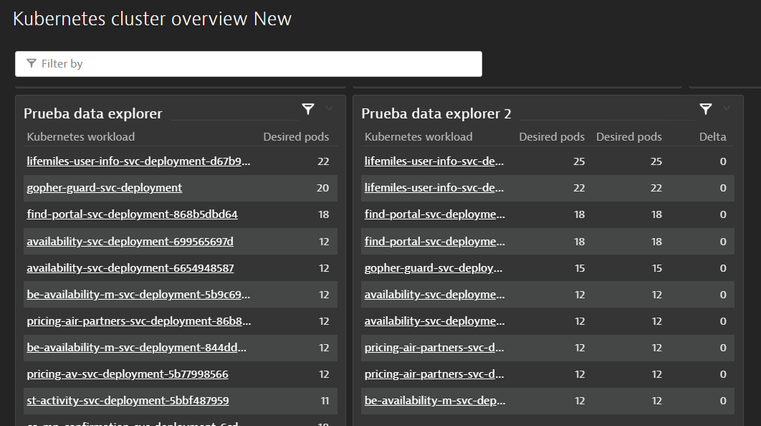
Task: Open gopher-guard-svc-deployment link showing 20 pods
Action: [104, 188]
